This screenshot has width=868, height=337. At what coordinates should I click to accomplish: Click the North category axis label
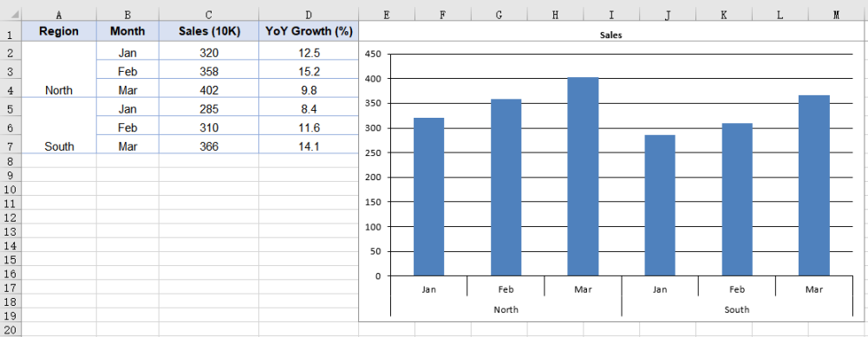pyautogui.click(x=506, y=309)
